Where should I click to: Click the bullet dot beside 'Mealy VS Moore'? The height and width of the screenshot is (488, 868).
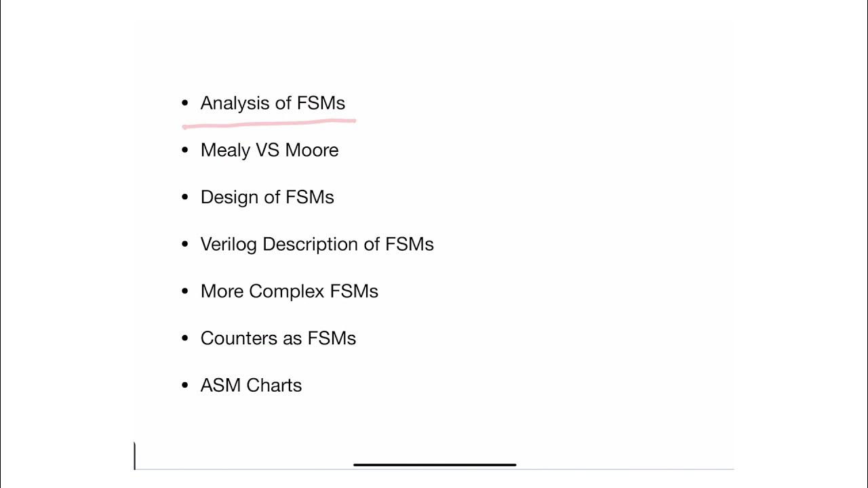point(185,150)
